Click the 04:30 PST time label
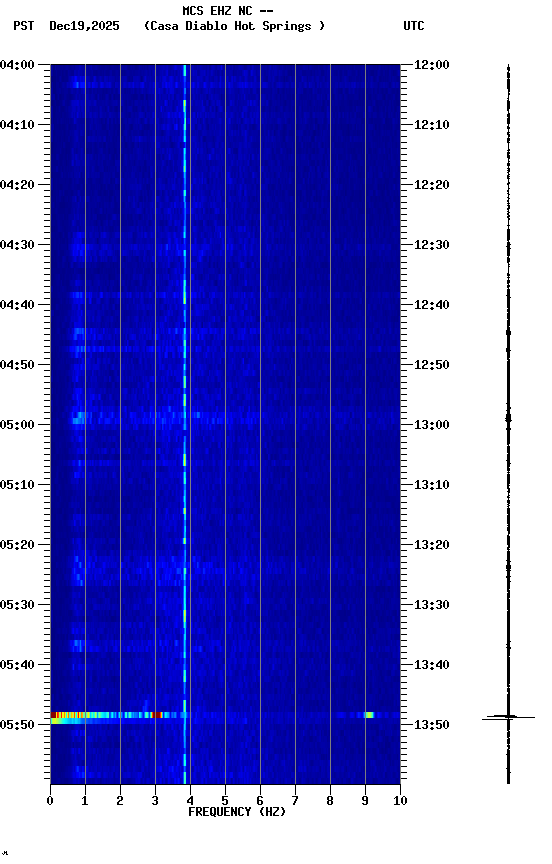This screenshot has height=864, width=552. (x=17, y=245)
